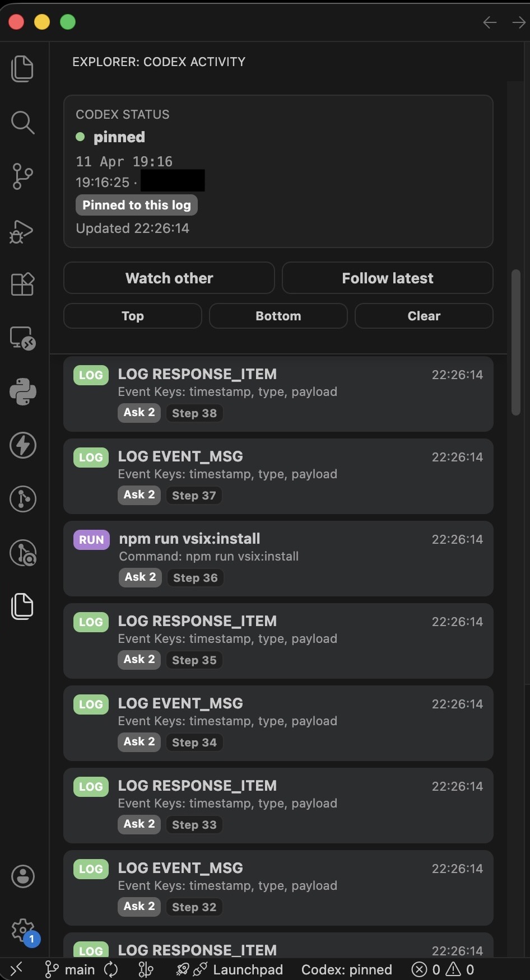The image size is (530, 980).
Task: Open the GitLens commit graph view
Action: click(x=22, y=499)
